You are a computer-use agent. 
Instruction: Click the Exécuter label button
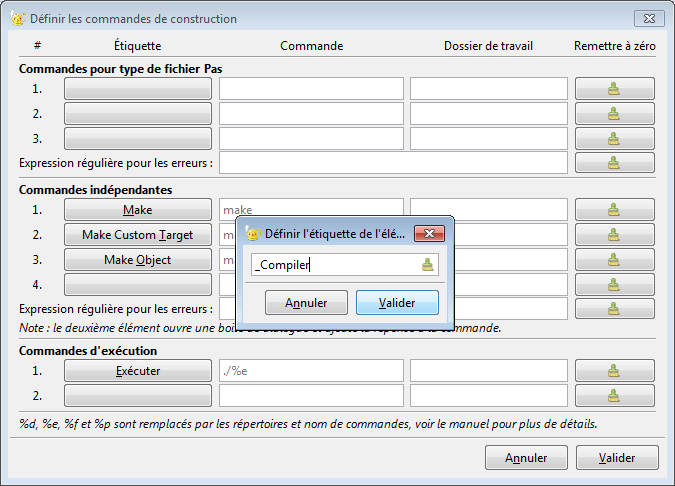point(138,371)
